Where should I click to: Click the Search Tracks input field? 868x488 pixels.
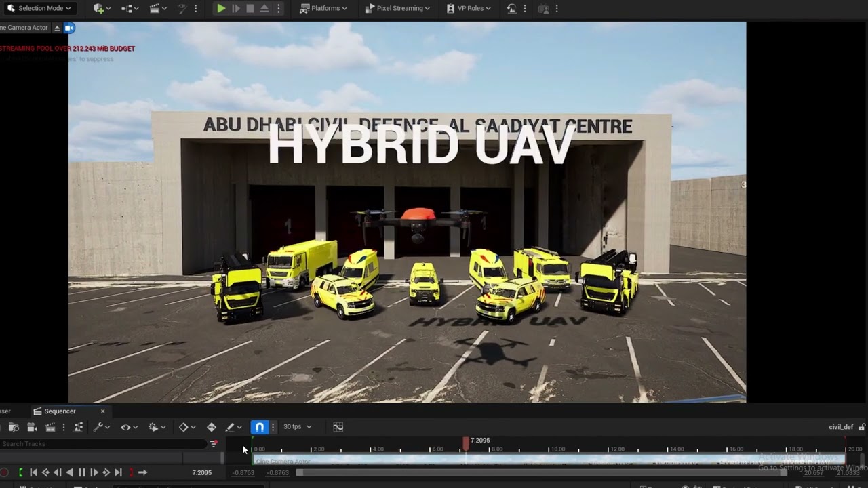[x=103, y=444]
